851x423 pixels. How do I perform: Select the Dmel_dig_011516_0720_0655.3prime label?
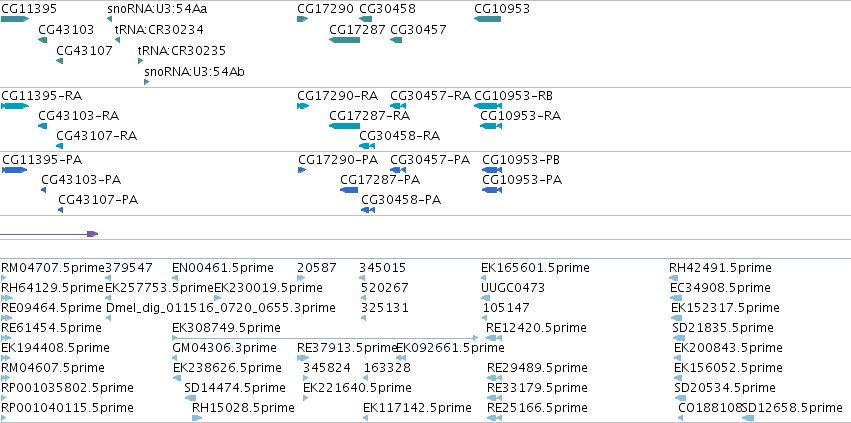click(221, 308)
